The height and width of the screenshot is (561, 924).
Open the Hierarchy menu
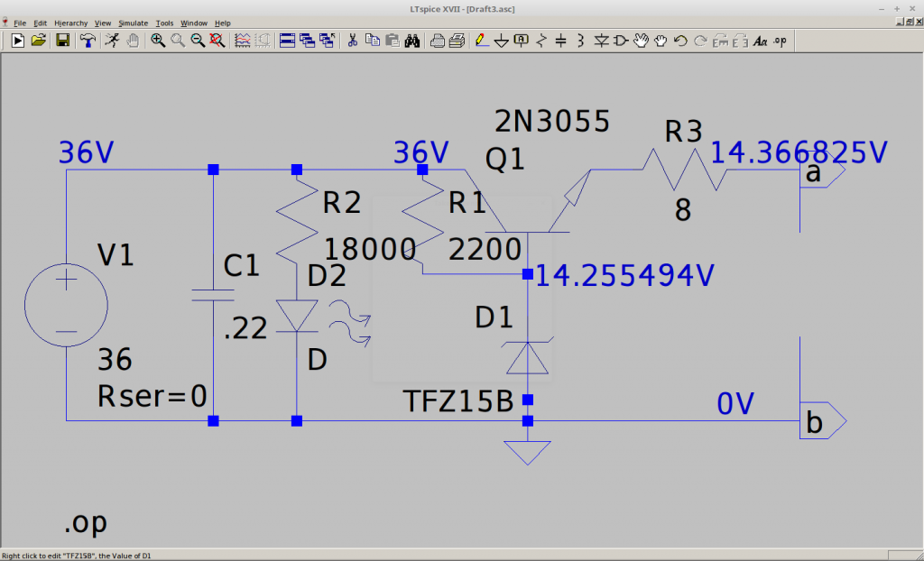click(x=70, y=23)
